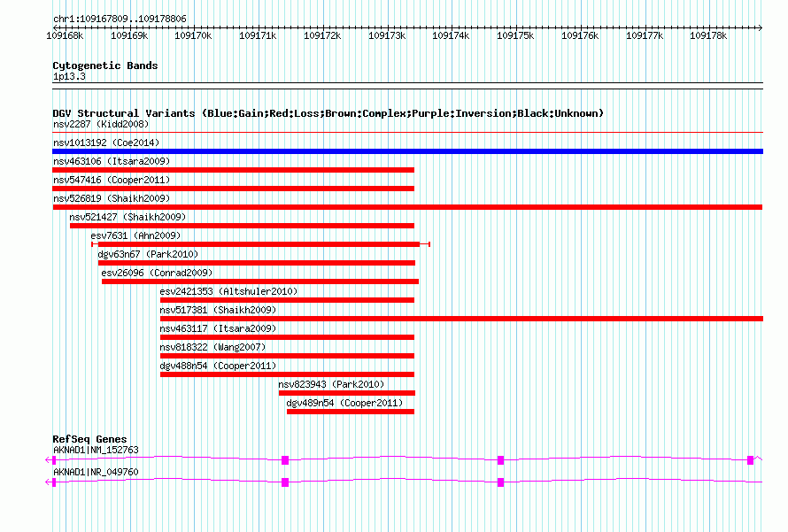Open the nsv823943 (Park2010) variant label

(331, 384)
